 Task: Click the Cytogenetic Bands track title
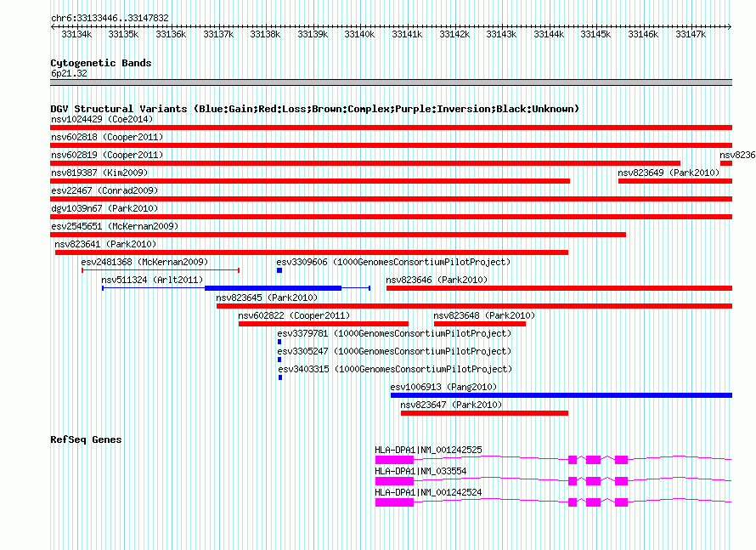click(x=101, y=63)
